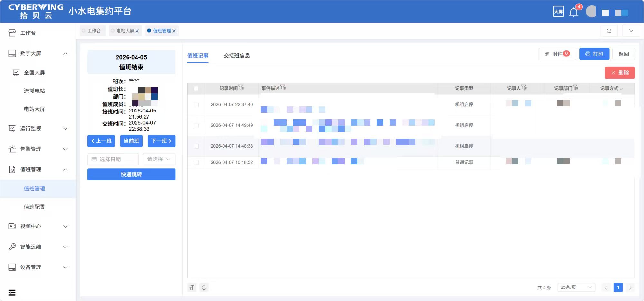Click the font size icon below table
This screenshot has width=644, height=301.
point(192,287)
